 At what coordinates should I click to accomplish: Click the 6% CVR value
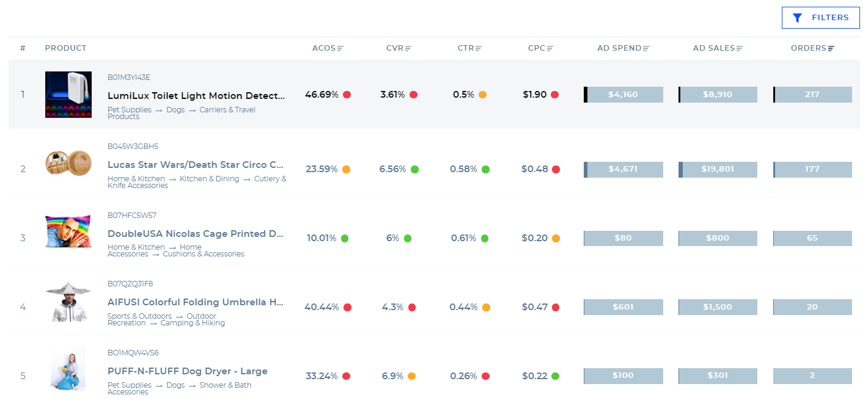(x=392, y=238)
